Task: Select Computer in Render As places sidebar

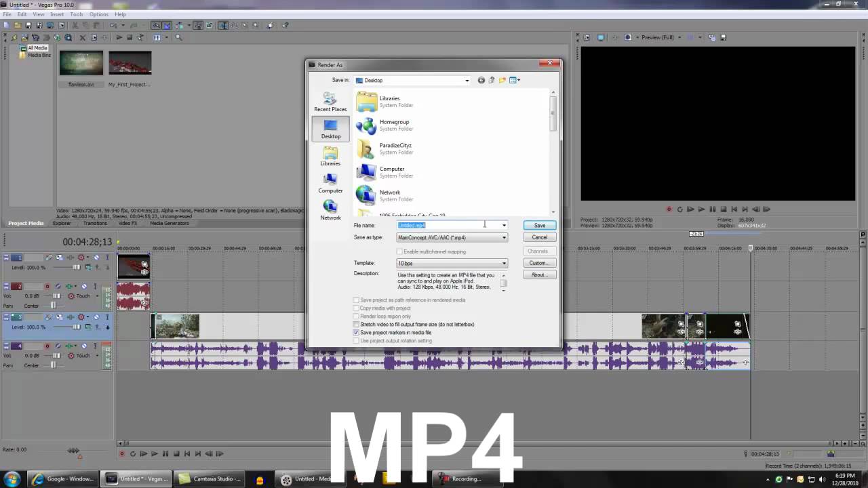Action: coord(330,183)
